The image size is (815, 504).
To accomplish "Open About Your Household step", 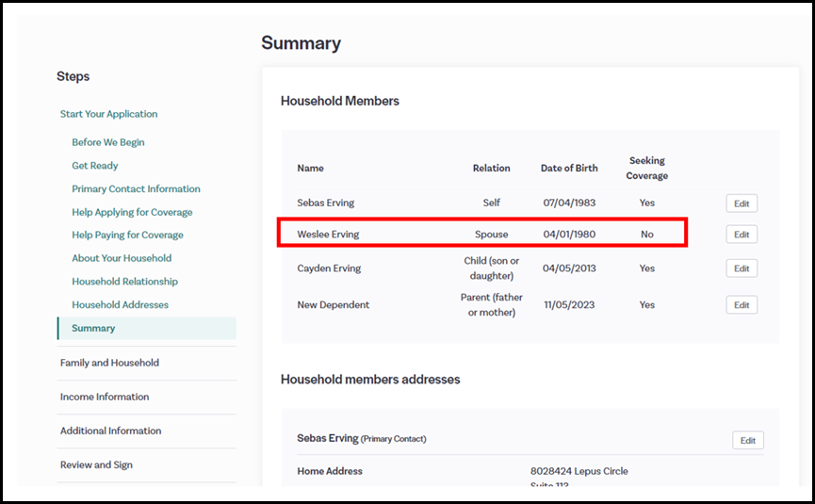I will point(122,258).
